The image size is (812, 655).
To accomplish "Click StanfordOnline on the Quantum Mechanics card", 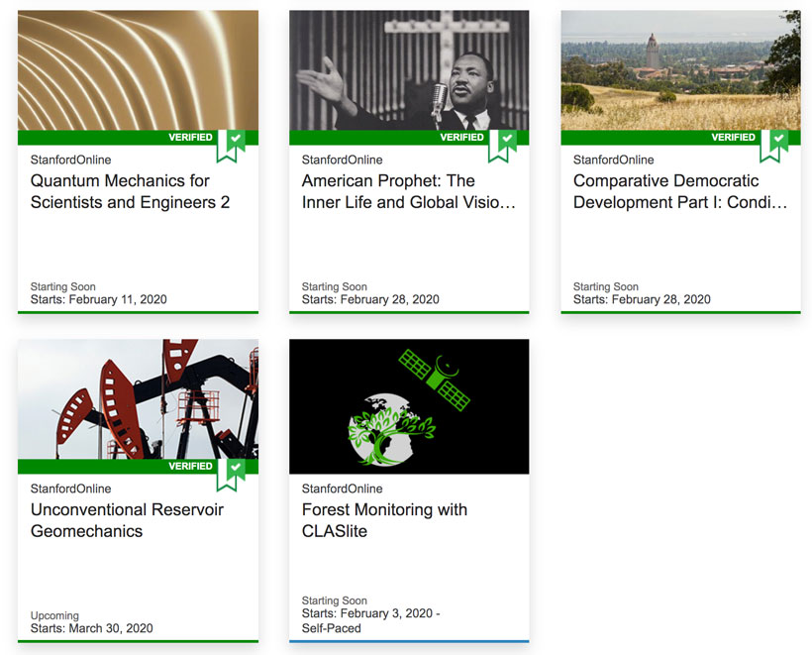I will tap(71, 160).
